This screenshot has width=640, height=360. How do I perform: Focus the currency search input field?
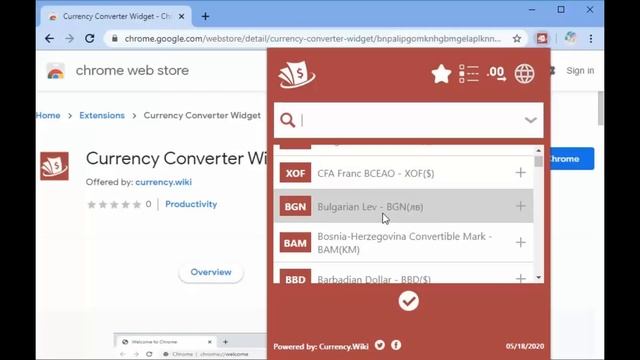(x=408, y=120)
